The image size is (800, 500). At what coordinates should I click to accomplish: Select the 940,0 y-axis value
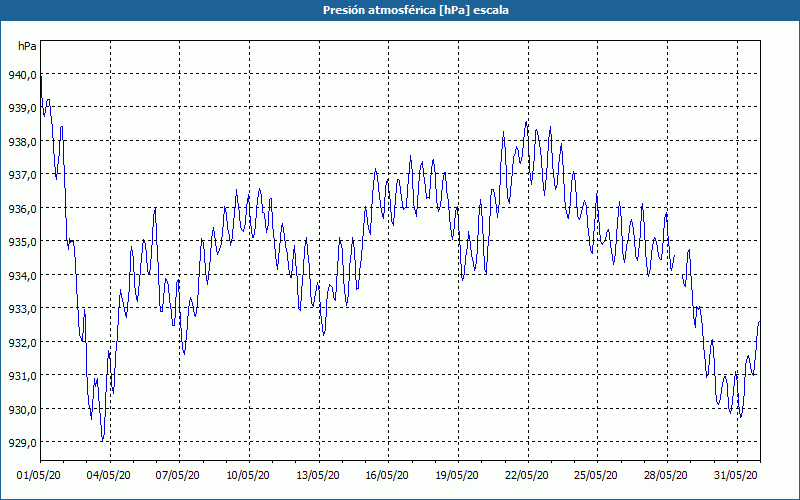(22, 75)
